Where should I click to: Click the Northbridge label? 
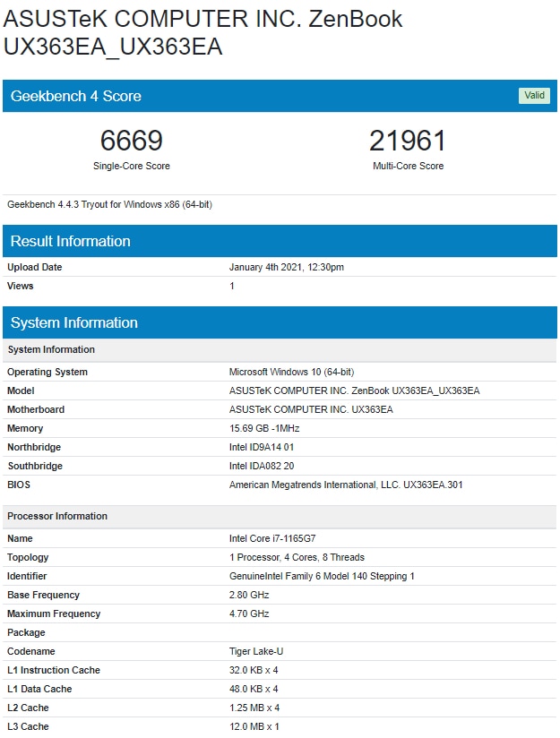(x=34, y=447)
